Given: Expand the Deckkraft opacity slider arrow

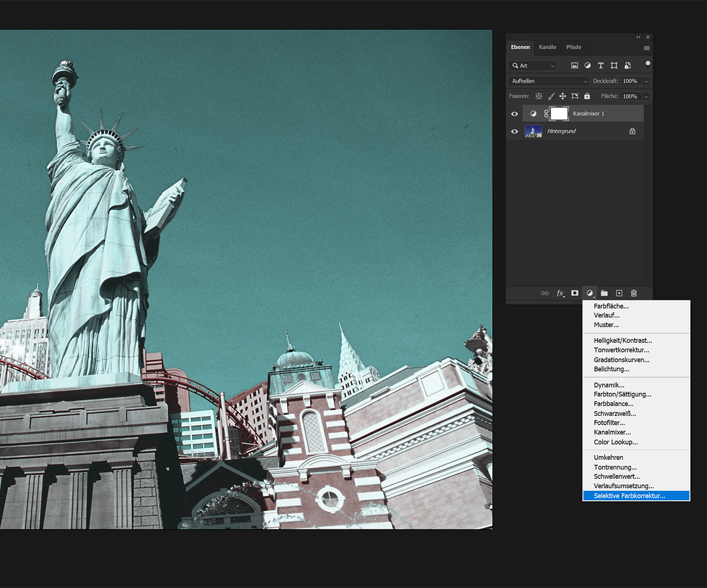Looking at the screenshot, I should 646,81.
